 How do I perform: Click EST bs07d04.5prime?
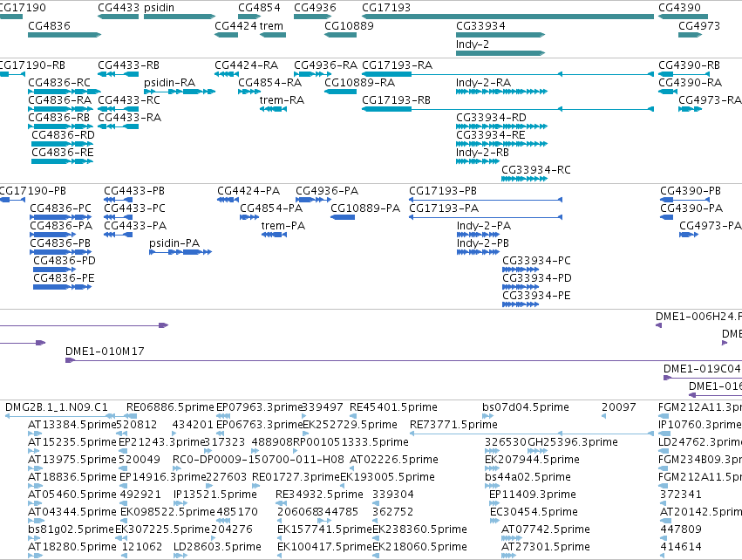click(x=526, y=407)
